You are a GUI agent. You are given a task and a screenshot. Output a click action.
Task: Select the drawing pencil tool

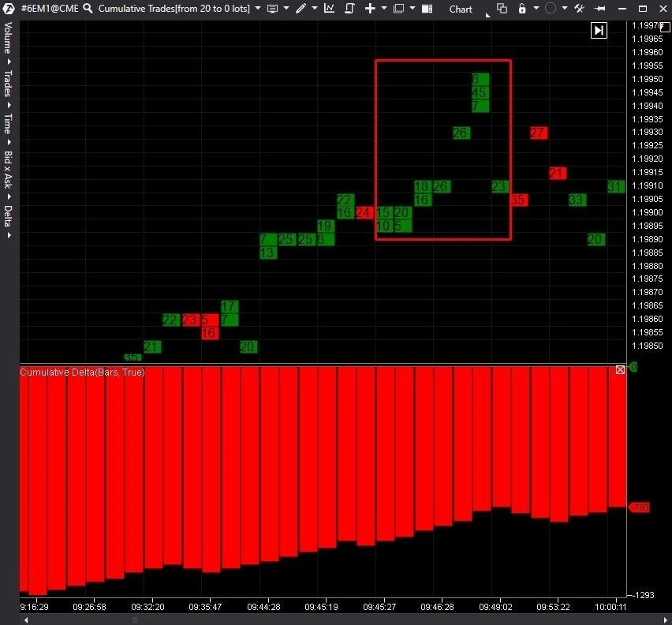point(301,9)
